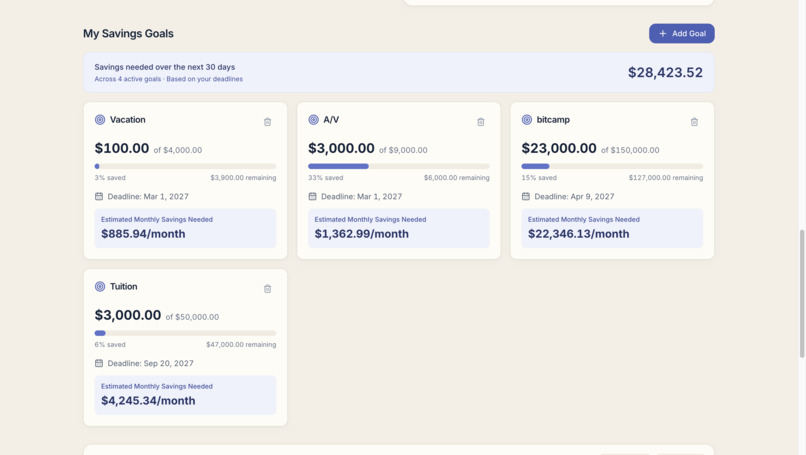This screenshot has height=455, width=806.
Task: Click the Tuition progress bar
Action: 185,333
